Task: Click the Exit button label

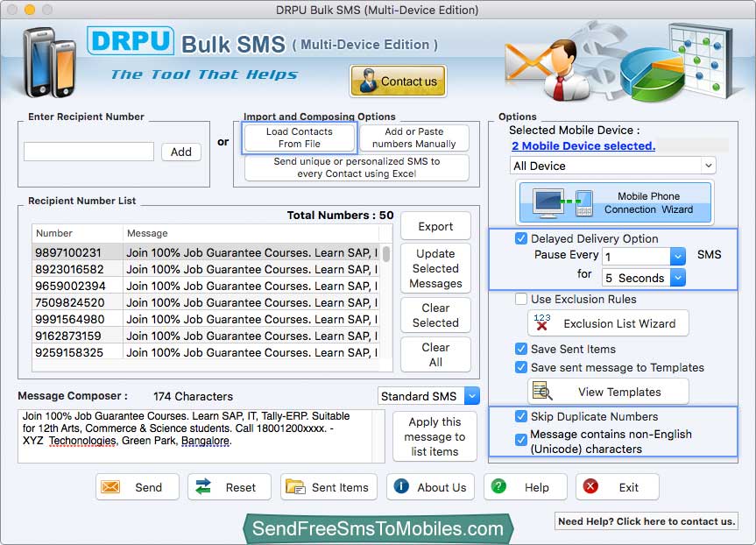Action: [x=629, y=487]
